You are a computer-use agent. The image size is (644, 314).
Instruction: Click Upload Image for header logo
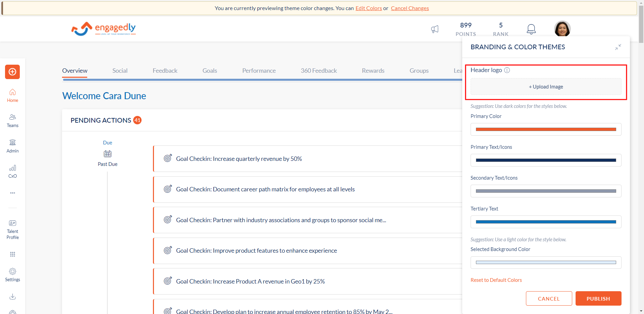(x=546, y=87)
